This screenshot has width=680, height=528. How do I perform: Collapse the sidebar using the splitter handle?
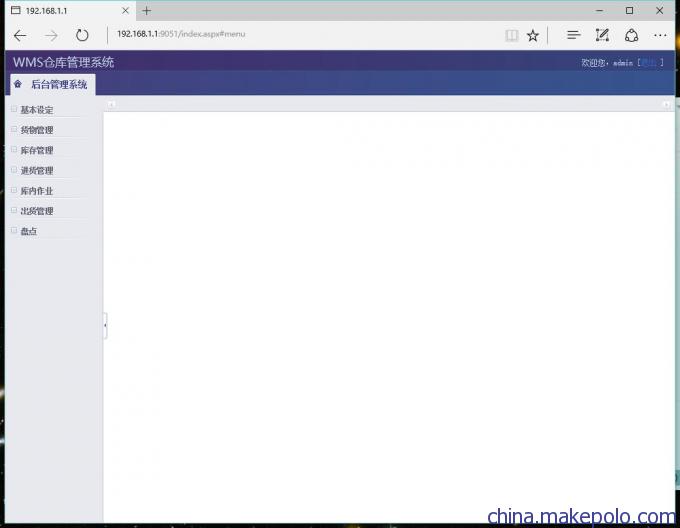(105, 325)
